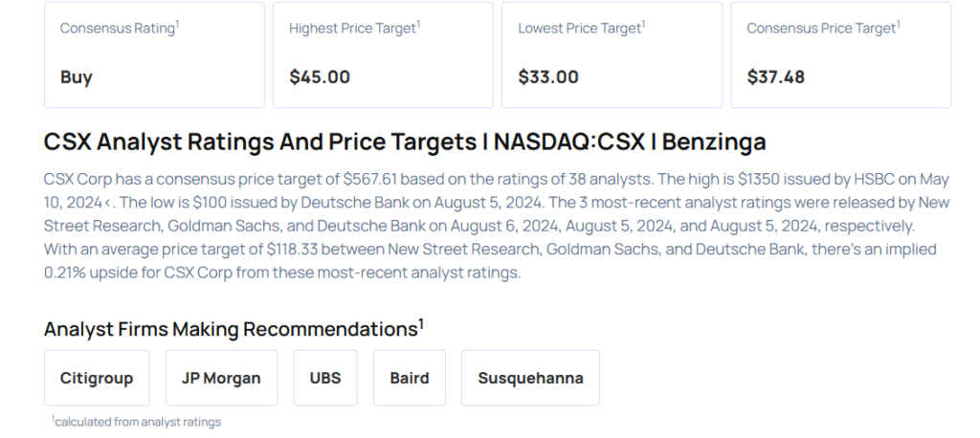Screen dimensions: 980x438
Task: Click the "Analyst Firms Making Recommendations" heading
Action: (x=230, y=330)
